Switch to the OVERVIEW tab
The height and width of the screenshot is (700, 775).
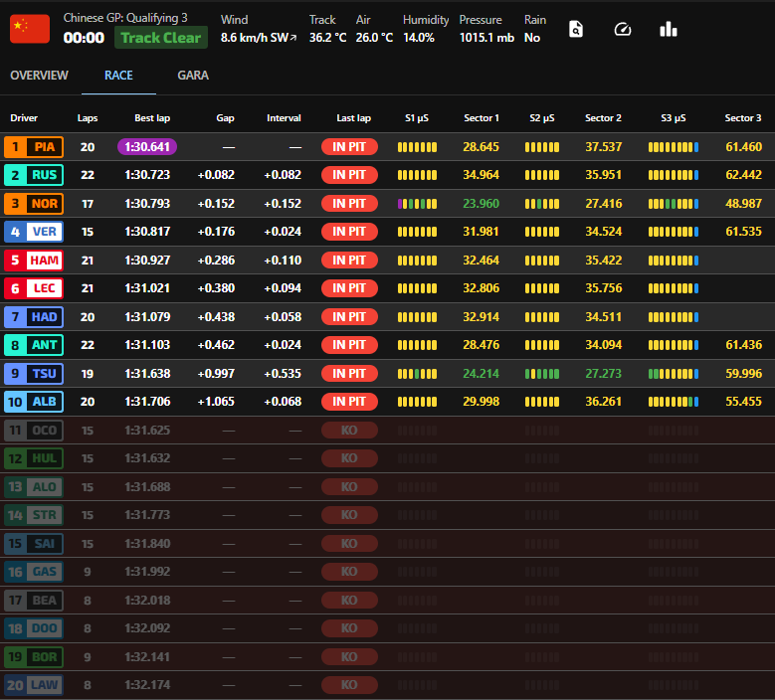coord(39,76)
